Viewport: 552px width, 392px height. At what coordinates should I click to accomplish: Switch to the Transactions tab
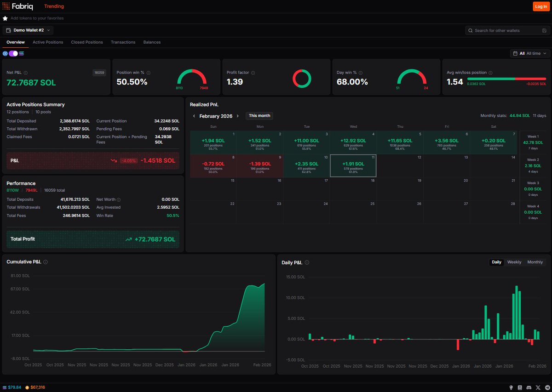coord(123,42)
